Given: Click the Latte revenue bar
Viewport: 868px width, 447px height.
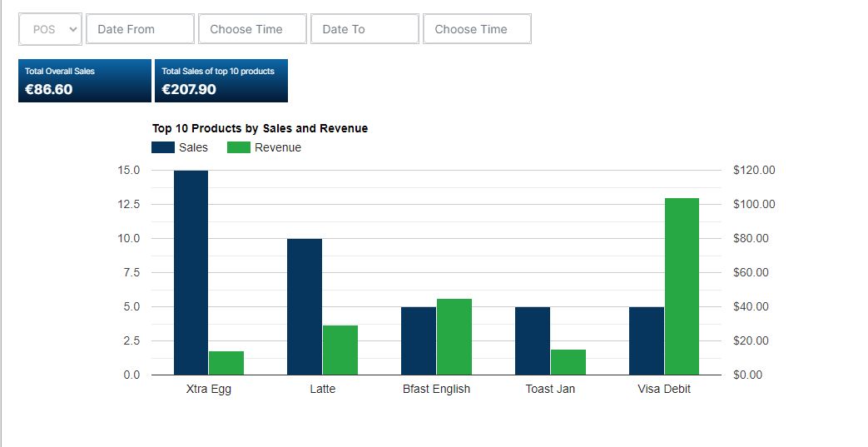Looking at the screenshot, I should point(340,350).
